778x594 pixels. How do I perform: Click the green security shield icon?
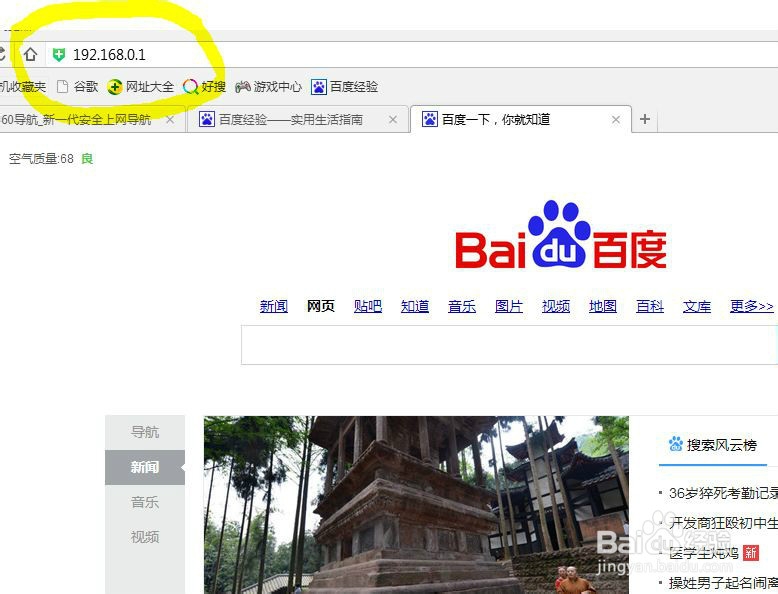click(x=59, y=55)
